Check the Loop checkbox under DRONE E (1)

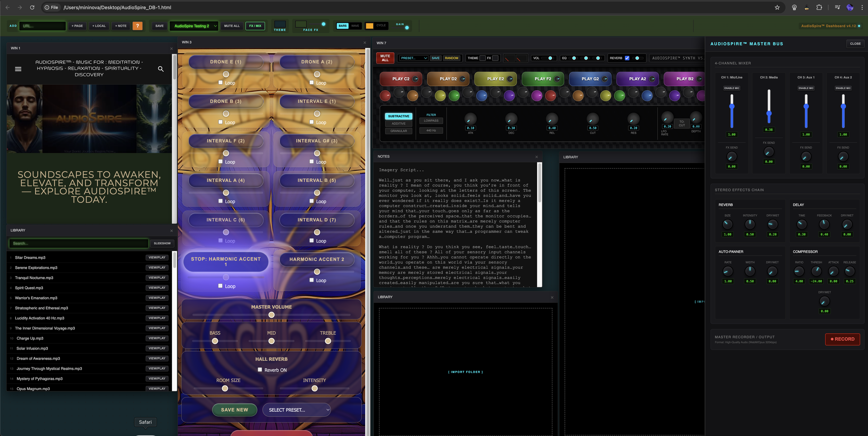(x=220, y=83)
